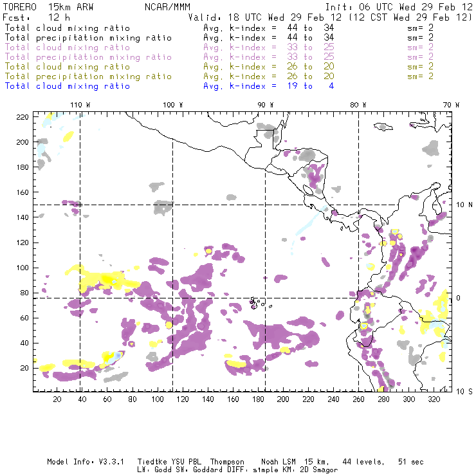Click the '220' y-axis tick label
Screen dimensions: 476x476
[x=22, y=117]
